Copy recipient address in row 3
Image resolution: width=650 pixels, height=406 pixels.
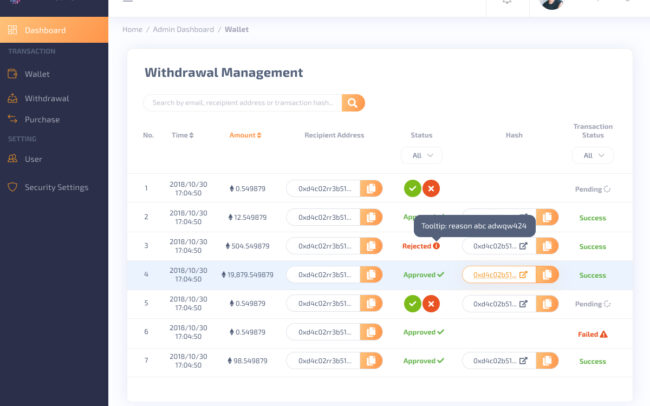370,246
